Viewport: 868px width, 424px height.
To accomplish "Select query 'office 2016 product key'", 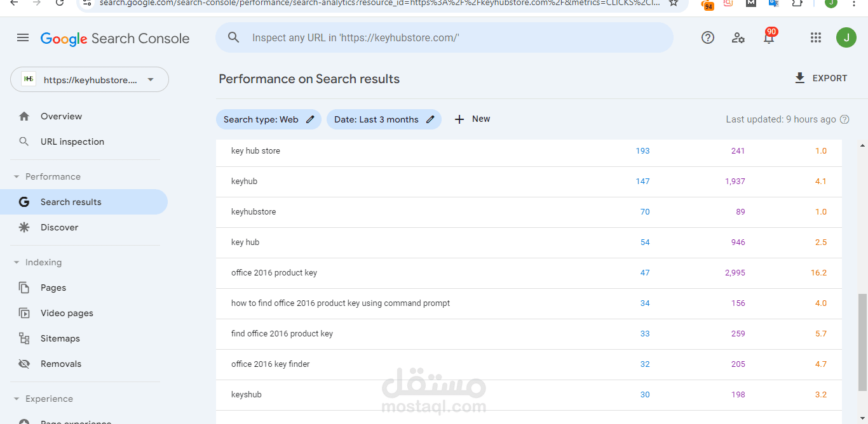I will pos(529,273).
